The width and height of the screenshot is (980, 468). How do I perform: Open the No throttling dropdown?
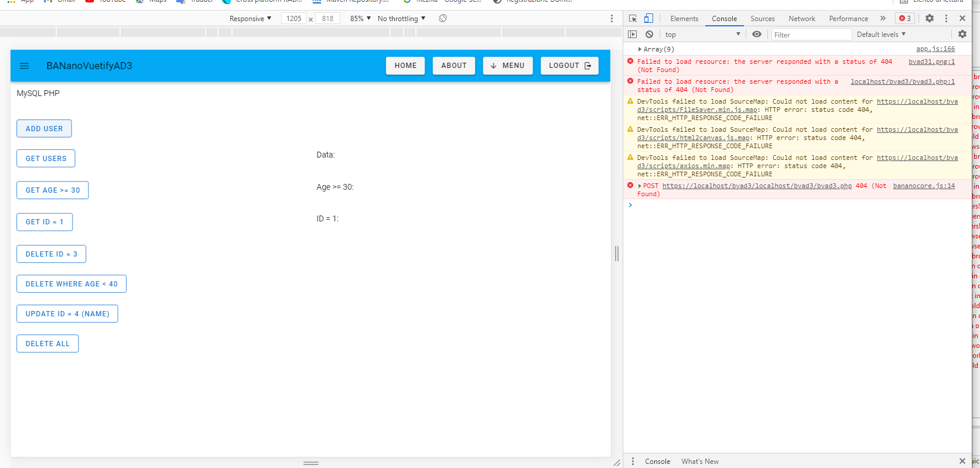tap(401, 18)
